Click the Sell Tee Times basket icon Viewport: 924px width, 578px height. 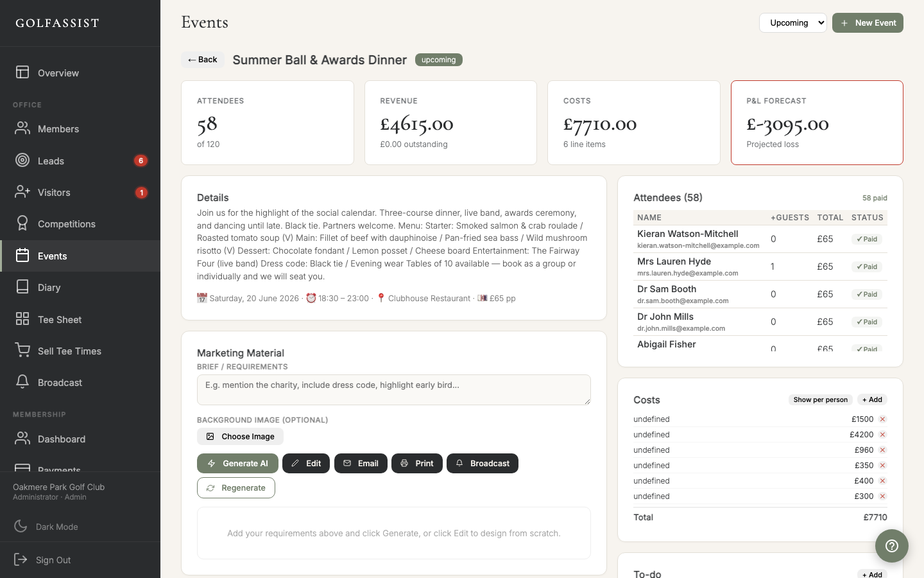tap(22, 351)
